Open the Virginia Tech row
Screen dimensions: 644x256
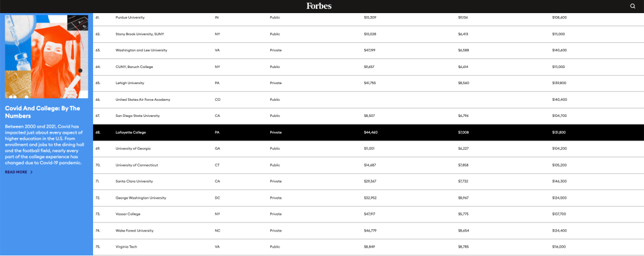click(x=126, y=246)
